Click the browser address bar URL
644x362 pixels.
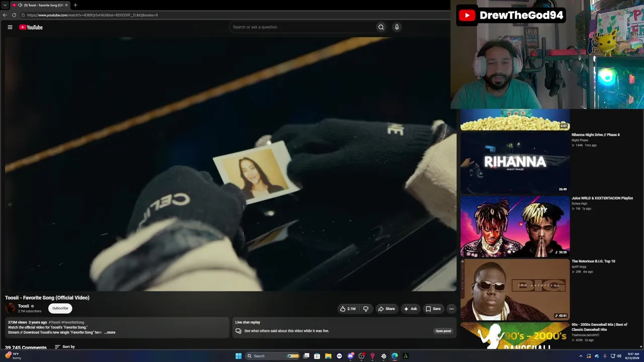click(x=93, y=15)
